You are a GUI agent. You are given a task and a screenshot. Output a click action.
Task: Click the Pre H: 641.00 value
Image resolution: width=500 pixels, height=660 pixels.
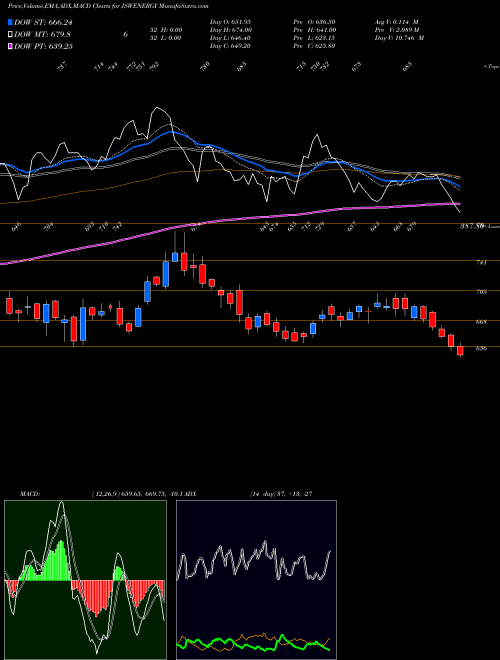point(314,30)
